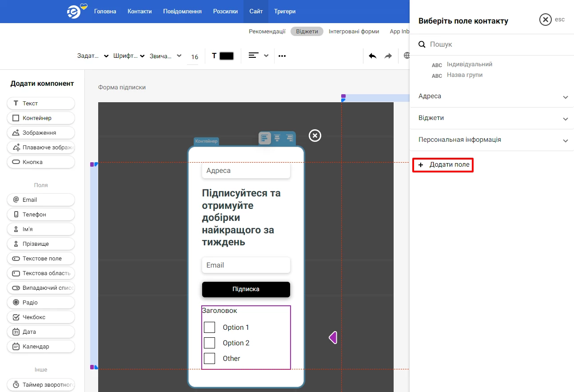Add Випадаючий список component
574x392 pixels.
(x=41, y=288)
